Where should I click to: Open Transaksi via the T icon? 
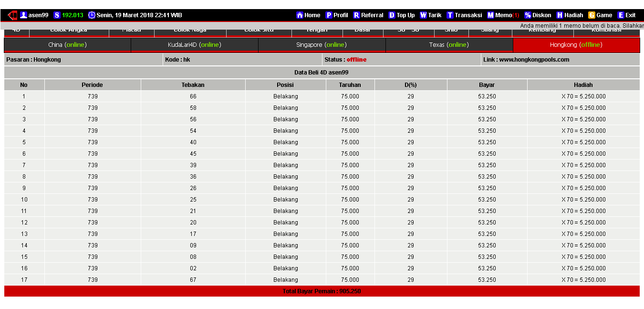click(x=450, y=15)
